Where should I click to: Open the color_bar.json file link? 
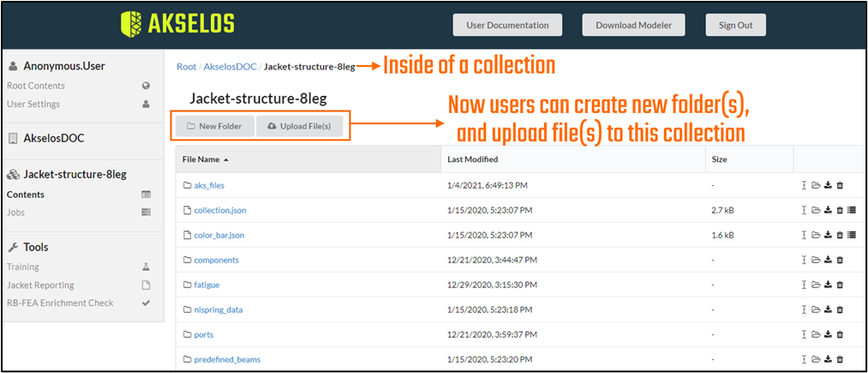(x=219, y=236)
